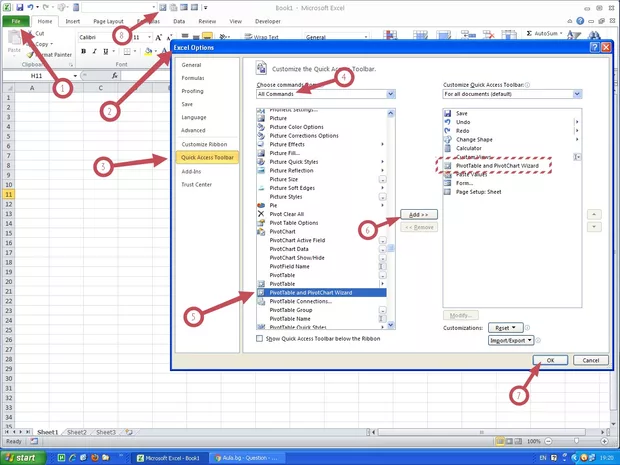Open the File tab
Viewport: 620px width, 465px height.
click(16, 21)
